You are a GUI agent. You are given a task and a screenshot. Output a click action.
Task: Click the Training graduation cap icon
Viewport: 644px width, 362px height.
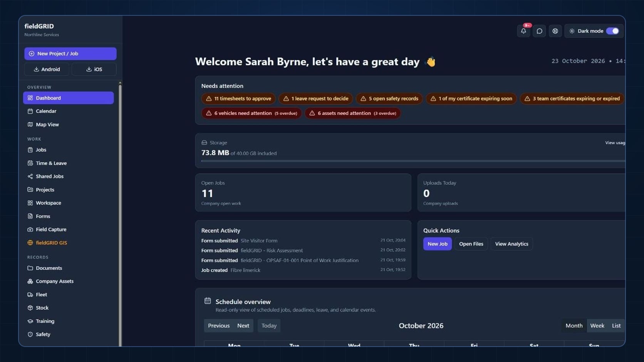point(30,321)
